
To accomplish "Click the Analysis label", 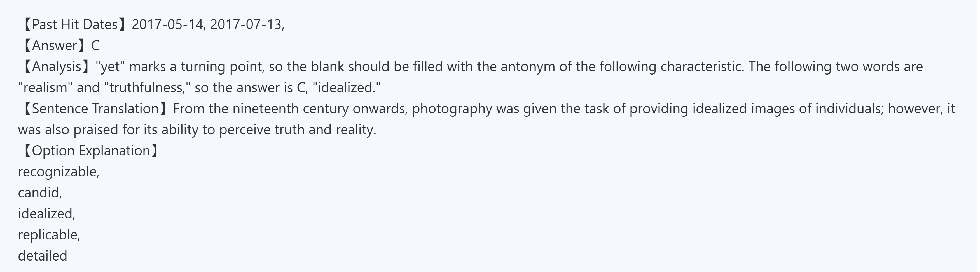I will pos(57,67).
